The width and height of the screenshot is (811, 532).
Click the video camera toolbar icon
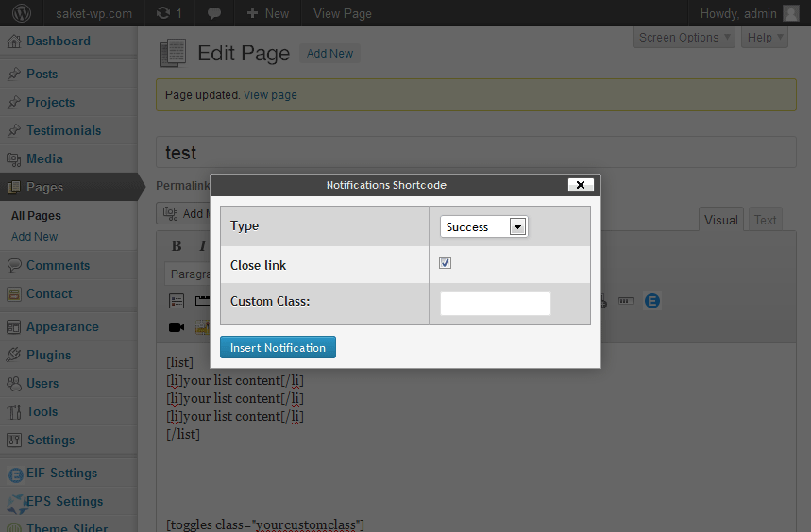point(177,327)
